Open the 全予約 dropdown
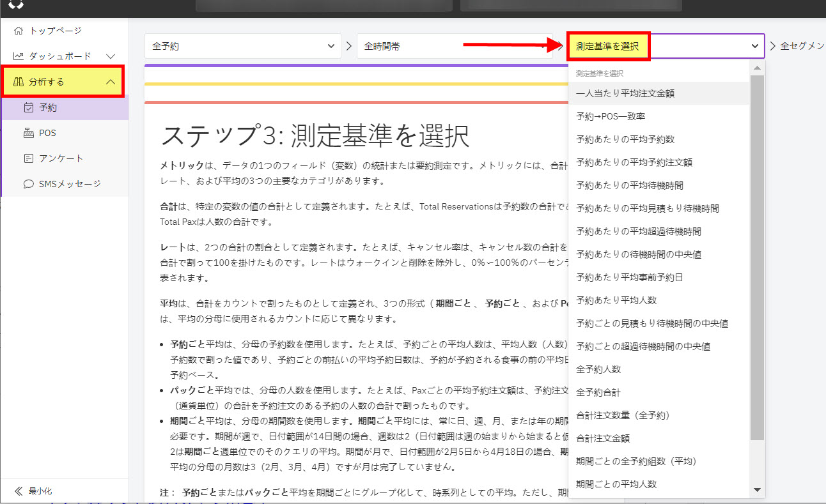This screenshot has height=504, width=826. tap(242, 46)
